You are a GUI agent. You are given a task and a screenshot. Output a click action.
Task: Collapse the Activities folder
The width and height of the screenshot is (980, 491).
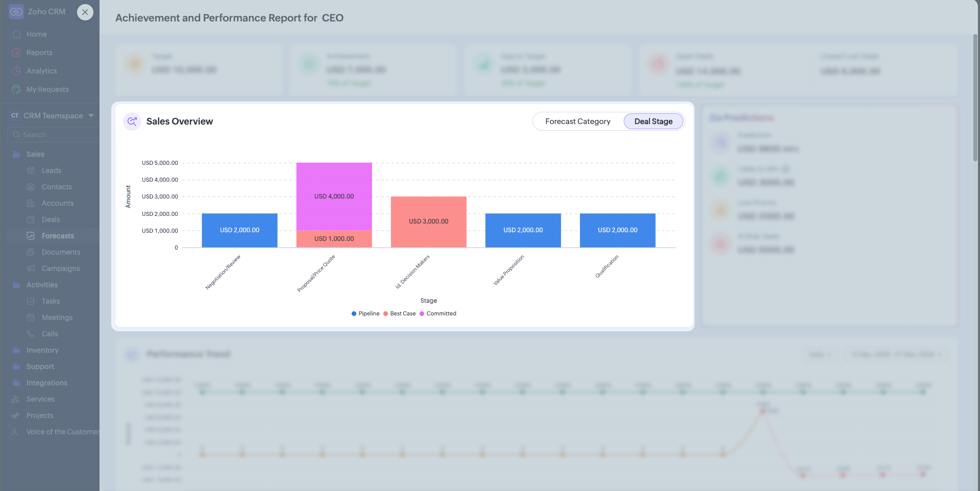(x=42, y=285)
